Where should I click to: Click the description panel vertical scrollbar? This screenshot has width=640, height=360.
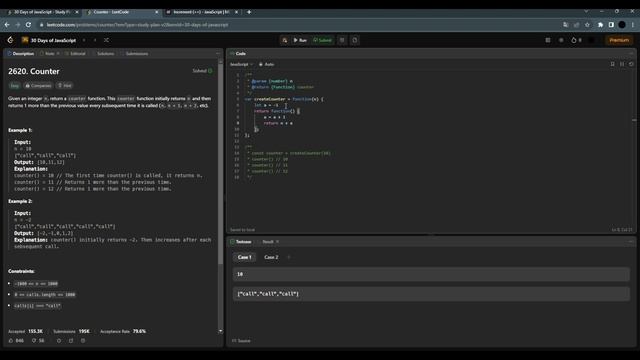[x=220, y=163]
